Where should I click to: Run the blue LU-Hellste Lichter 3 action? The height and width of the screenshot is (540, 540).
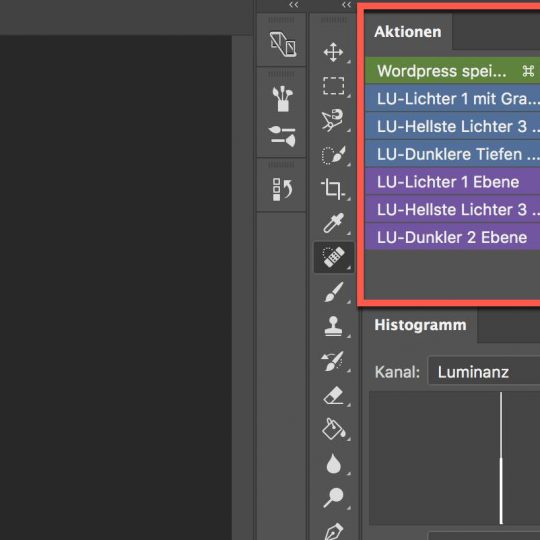click(453, 126)
